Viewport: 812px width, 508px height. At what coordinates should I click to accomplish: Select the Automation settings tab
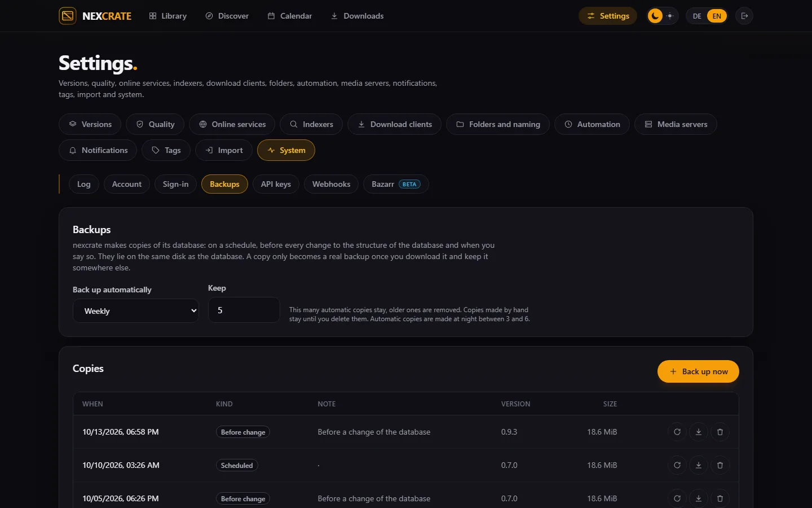click(592, 124)
